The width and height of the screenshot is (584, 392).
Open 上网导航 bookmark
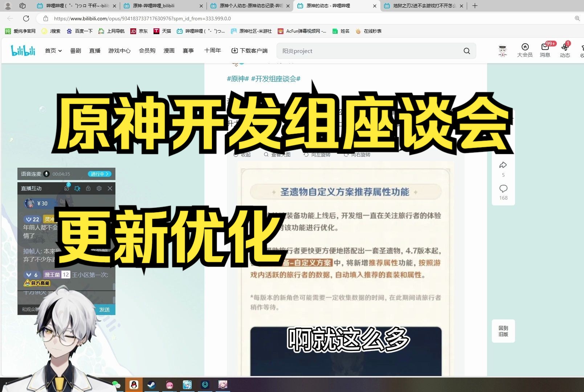tap(111, 31)
